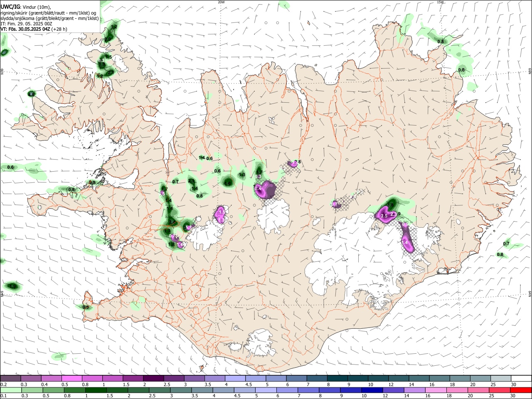This screenshot has height=399, width=532.
Task: Click the 'slydda/snjókoma' legend description line
Action: [x=49, y=18]
